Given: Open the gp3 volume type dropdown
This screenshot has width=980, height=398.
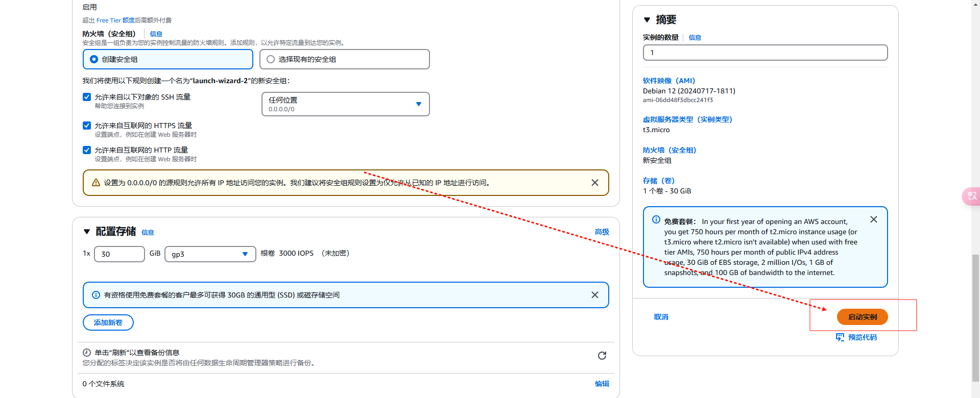Looking at the screenshot, I should [x=210, y=254].
